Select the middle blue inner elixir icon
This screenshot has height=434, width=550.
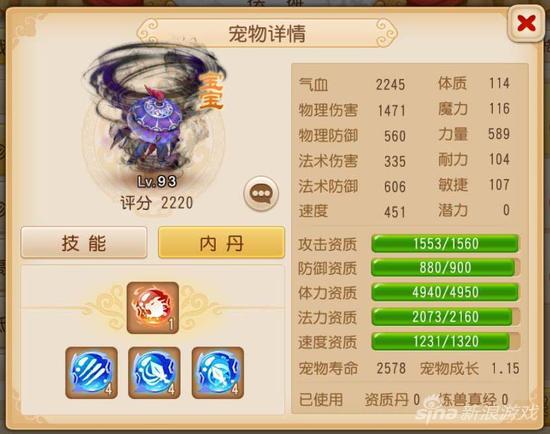tap(154, 373)
